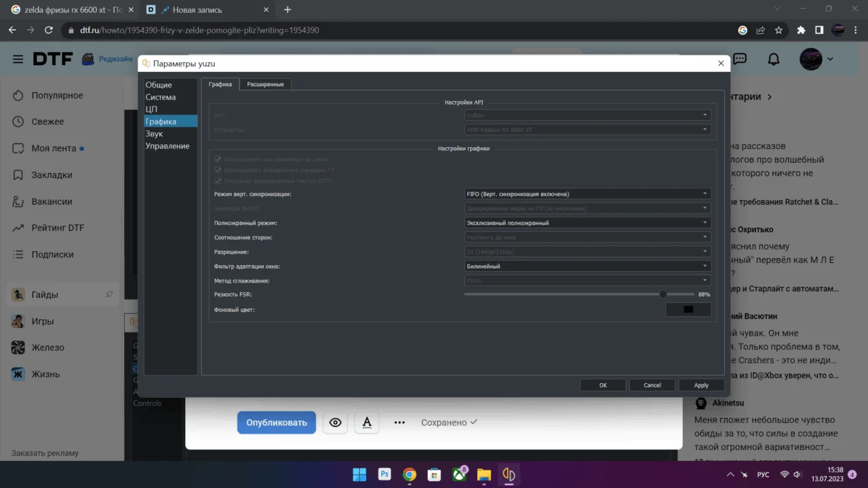868x488 pixels.
Task: Click the Google icon in address bar
Action: click(743, 30)
